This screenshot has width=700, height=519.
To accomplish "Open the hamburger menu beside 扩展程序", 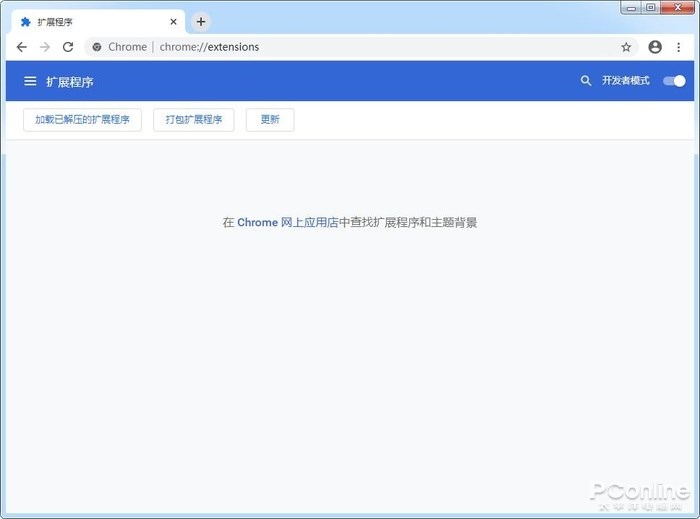I will 30,81.
